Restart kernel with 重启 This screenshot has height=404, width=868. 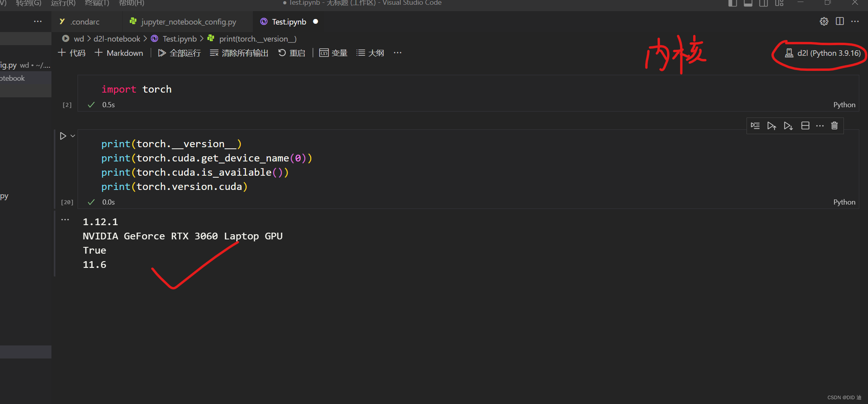[292, 53]
